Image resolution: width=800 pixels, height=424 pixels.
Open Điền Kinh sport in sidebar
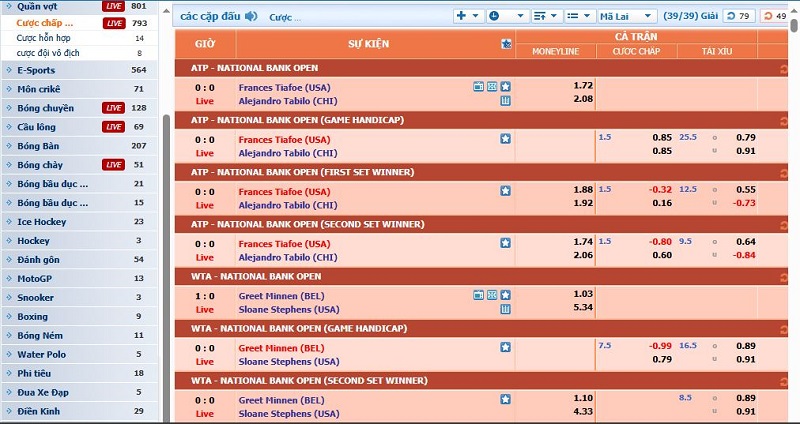pyautogui.click(x=38, y=411)
